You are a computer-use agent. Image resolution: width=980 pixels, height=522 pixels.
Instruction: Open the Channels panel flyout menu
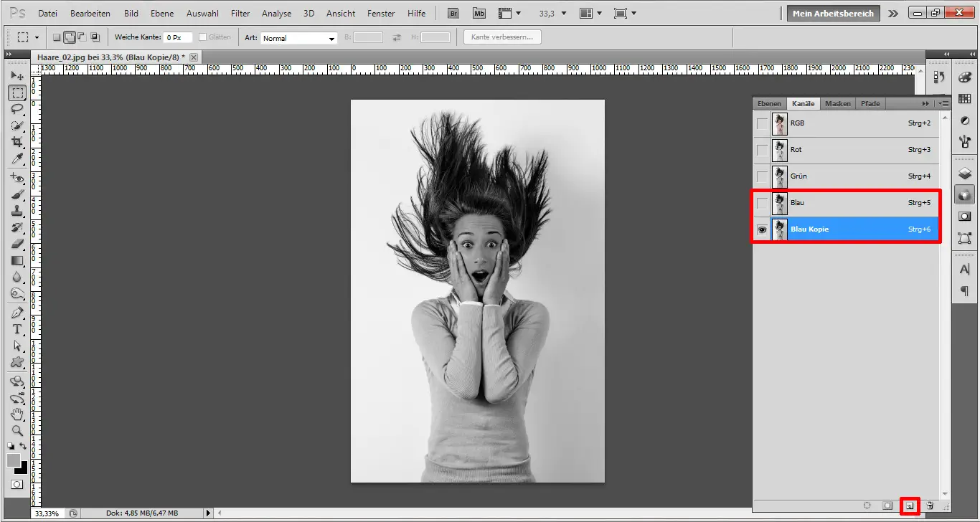[x=942, y=103]
